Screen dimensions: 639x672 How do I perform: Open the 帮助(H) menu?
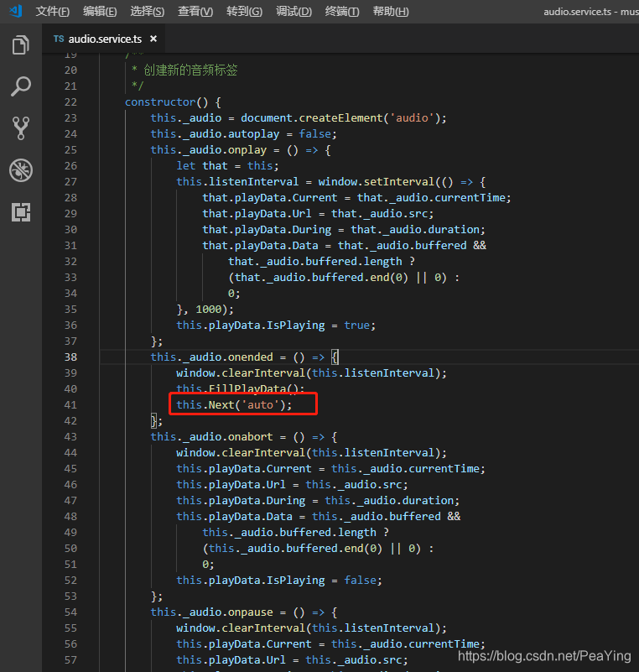[391, 11]
